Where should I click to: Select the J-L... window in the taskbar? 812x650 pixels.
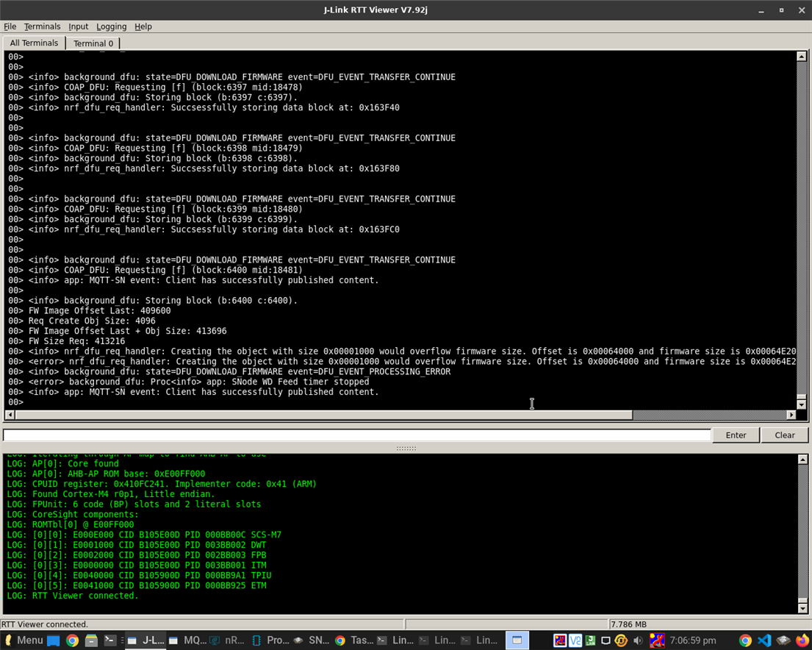pos(146,640)
